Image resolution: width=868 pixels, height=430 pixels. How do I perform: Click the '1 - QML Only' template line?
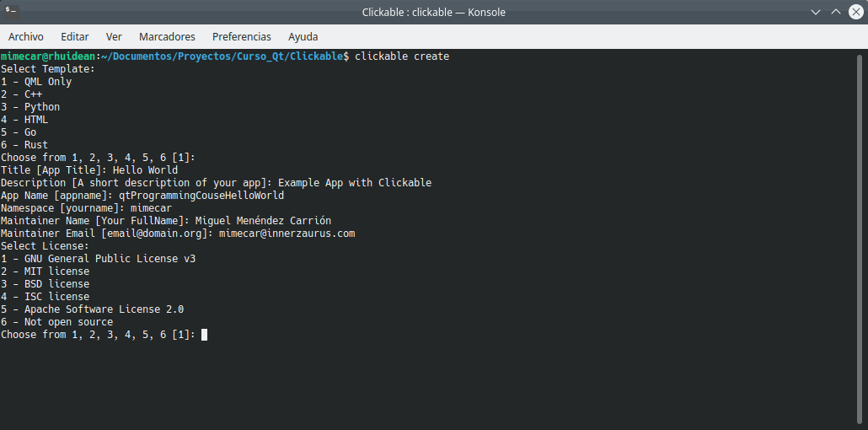click(36, 82)
